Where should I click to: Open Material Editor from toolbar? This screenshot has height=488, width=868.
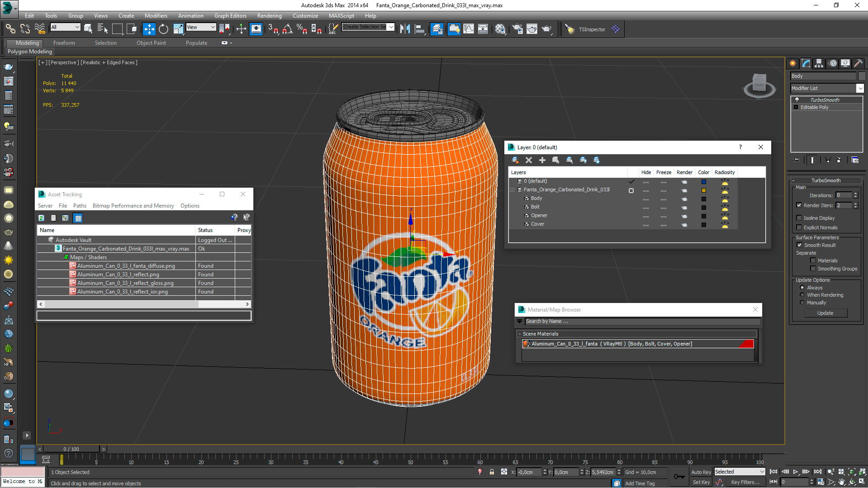click(x=500, y=29)
